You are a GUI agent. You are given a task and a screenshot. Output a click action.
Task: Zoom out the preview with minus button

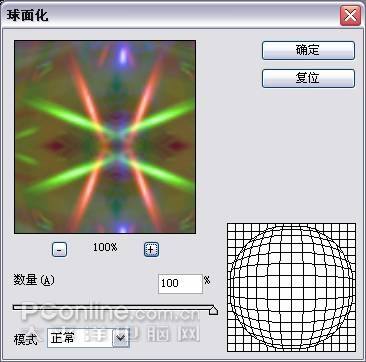pyautogui.click(x=59, y=249)
